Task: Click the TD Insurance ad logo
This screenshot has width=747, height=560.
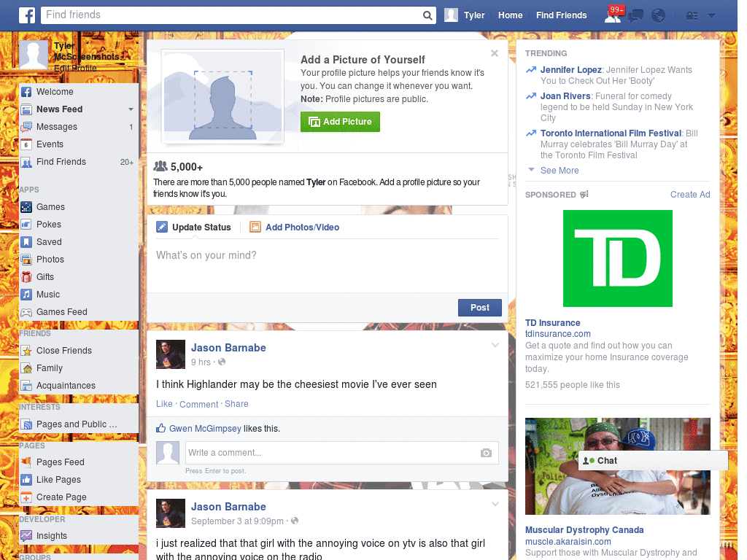Action: pos(617,259)
